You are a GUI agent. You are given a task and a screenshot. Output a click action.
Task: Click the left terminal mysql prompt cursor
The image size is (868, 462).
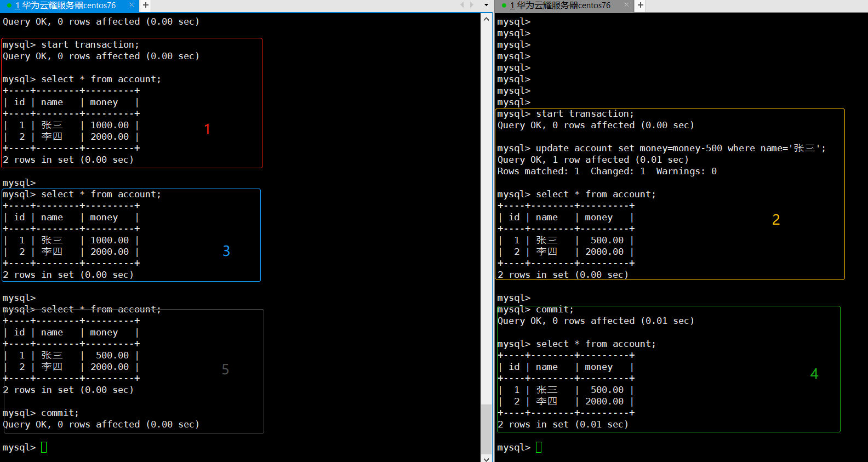point(44,447)
